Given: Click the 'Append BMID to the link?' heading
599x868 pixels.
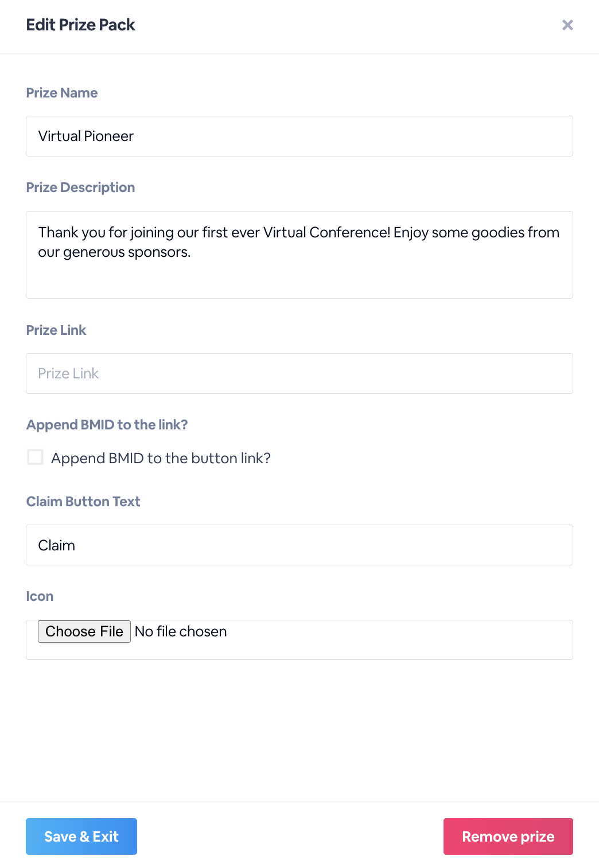Looking at the screenshot, I should tap(107, 425).
